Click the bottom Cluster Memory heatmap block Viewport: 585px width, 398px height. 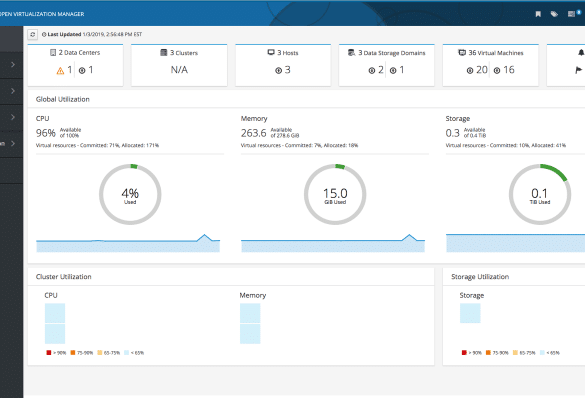[x=250, y=334]
